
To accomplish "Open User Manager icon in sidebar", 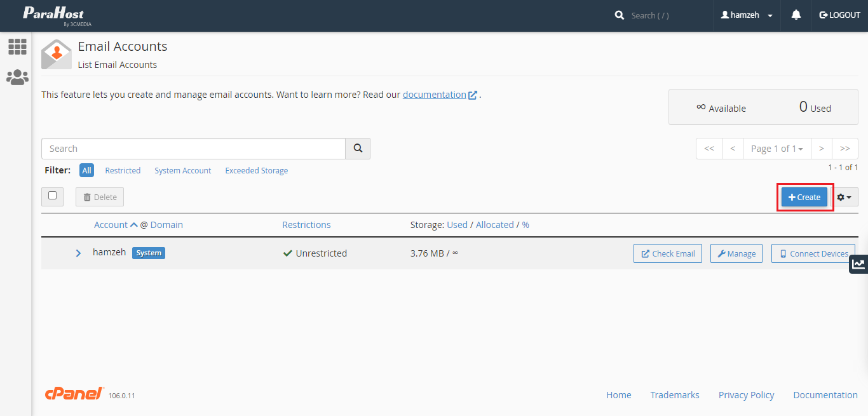I will 17,77.
